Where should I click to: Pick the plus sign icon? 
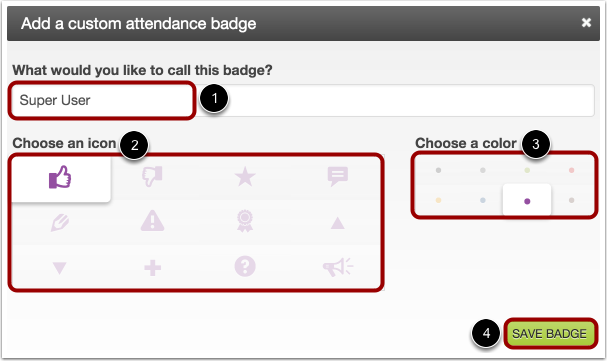click(153, 268)
